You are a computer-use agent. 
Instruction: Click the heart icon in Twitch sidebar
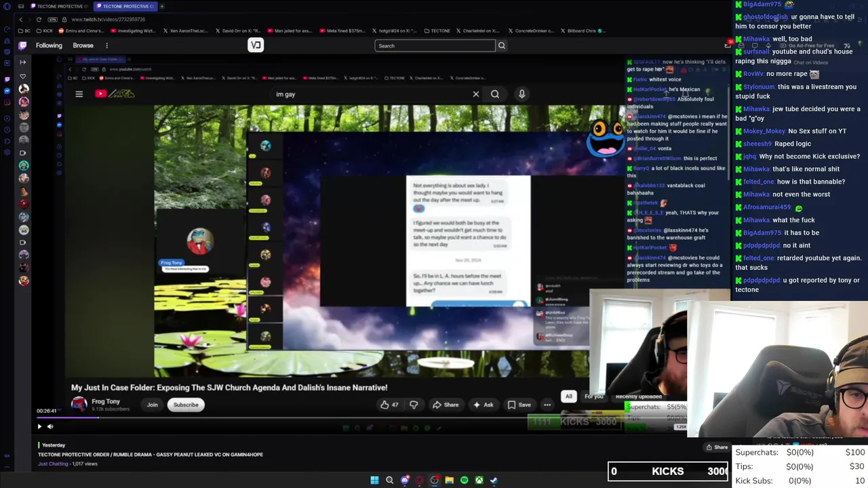(x=23, y=76)
